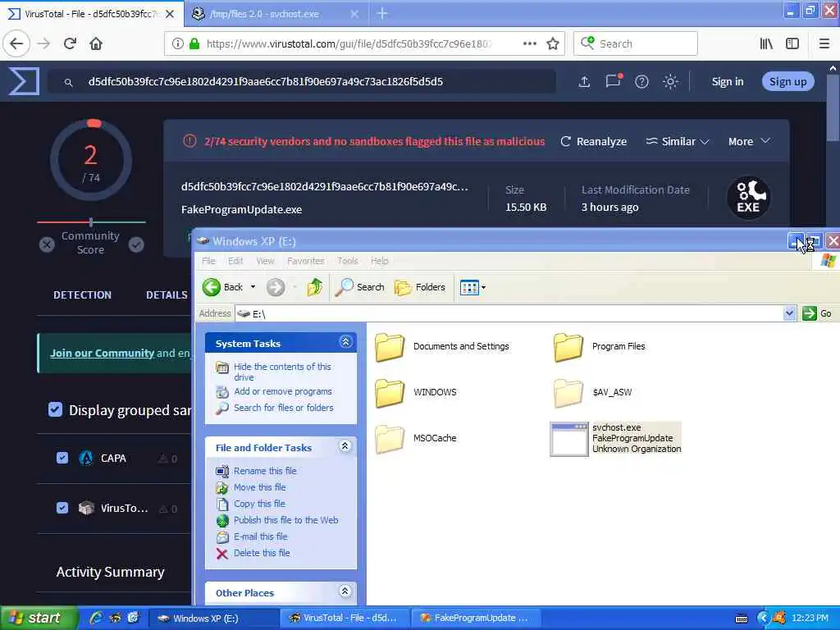Image resolution: width=840 pixels, height=630 pixels.
Task: Click the Sign up button
Action: (x=787, y=81)
